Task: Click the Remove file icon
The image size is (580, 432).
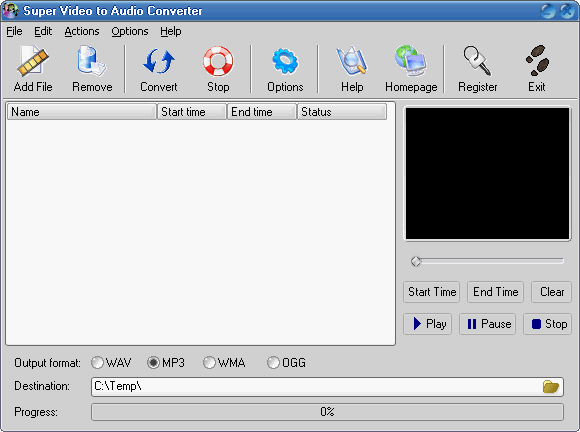Action: point(92,61)
